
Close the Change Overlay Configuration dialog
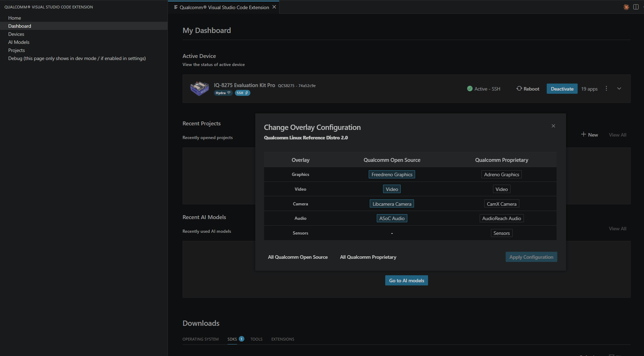[553, 126]
